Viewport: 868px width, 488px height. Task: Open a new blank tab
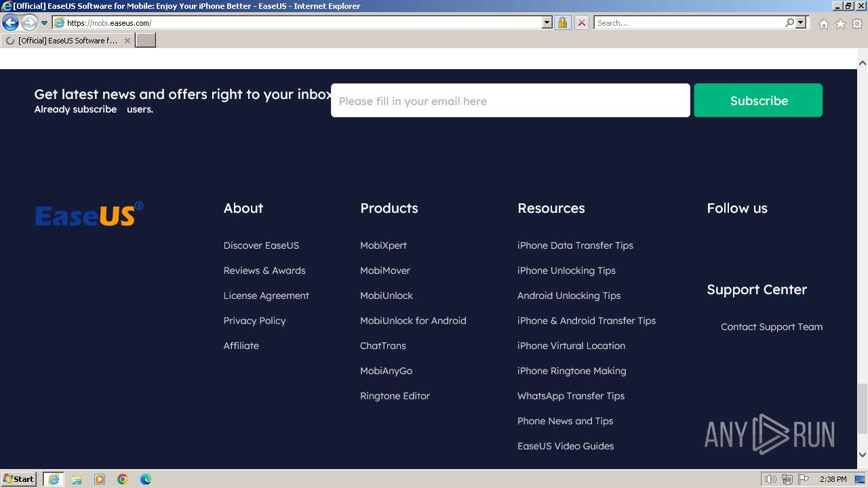click(146, 41)
